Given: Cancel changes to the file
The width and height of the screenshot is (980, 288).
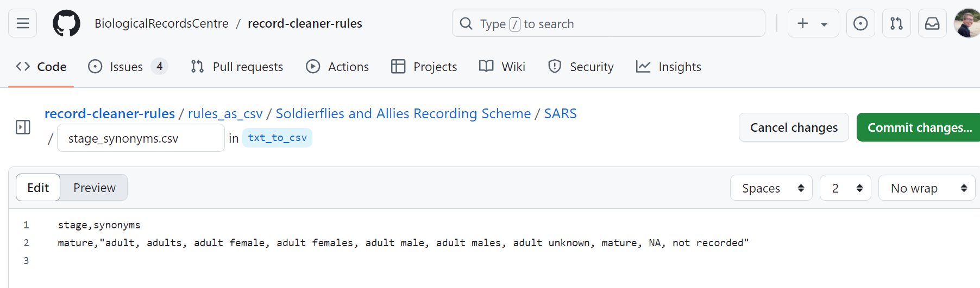Looking at the screenshot, I should pos(794,127).
